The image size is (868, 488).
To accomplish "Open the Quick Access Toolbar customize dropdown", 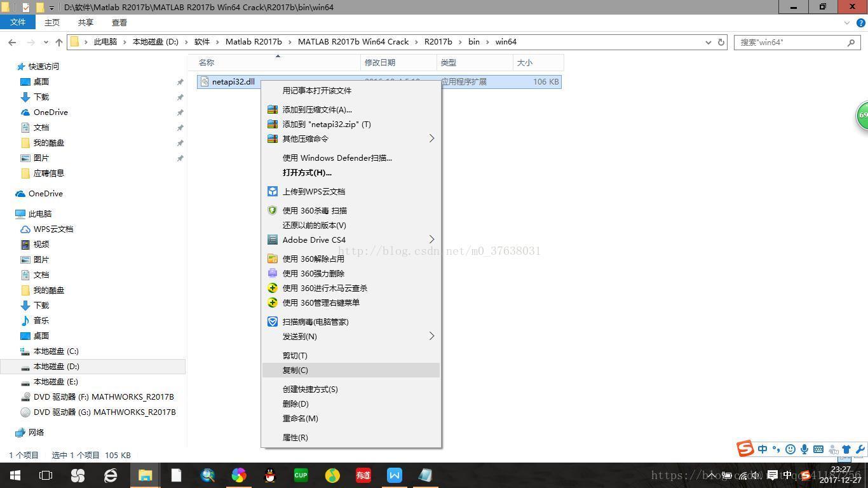I will [51, 8].
